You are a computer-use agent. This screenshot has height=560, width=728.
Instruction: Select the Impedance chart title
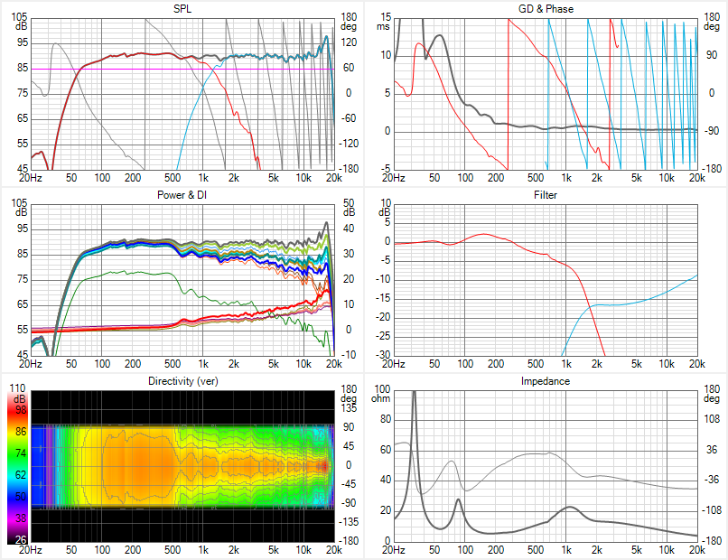(x=546, y=381)
